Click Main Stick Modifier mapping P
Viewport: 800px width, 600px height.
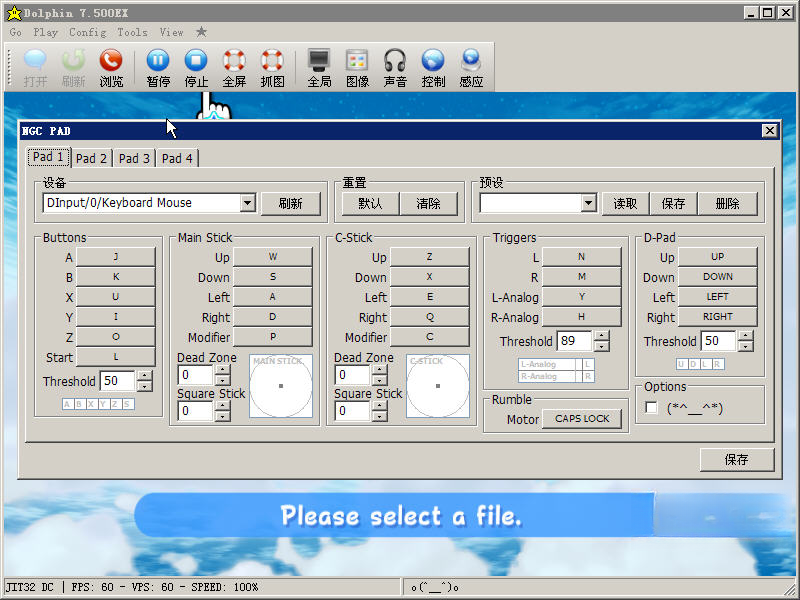click(x=273, y=337)
